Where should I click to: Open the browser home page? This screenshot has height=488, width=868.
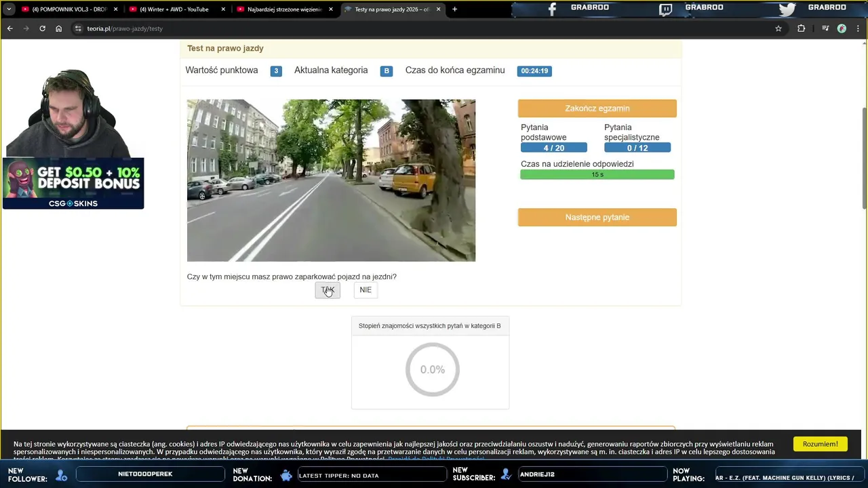58,28
